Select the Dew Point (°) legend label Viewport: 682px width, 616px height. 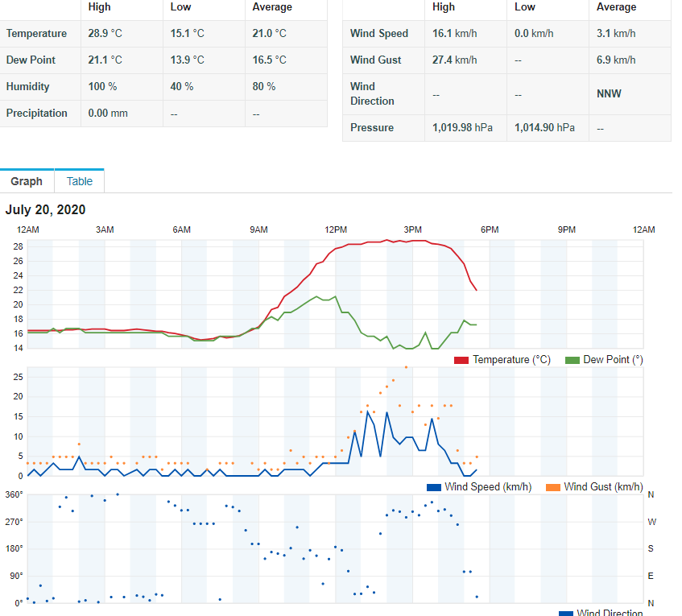click(x=613, y=360)
